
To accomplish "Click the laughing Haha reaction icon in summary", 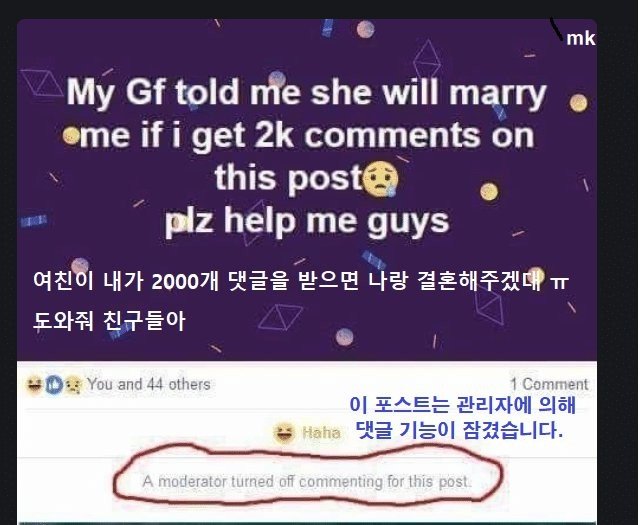I will pyautogui.click(x=33, y=385).
